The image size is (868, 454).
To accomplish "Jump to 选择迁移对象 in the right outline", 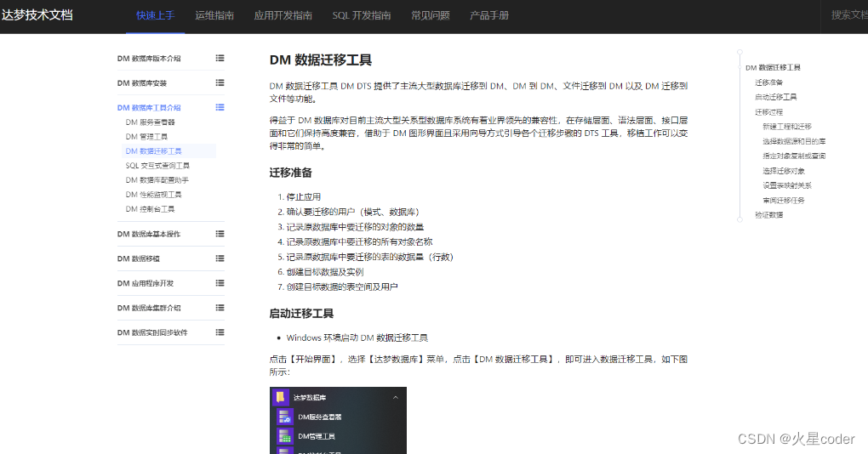I will pos(784,171).
